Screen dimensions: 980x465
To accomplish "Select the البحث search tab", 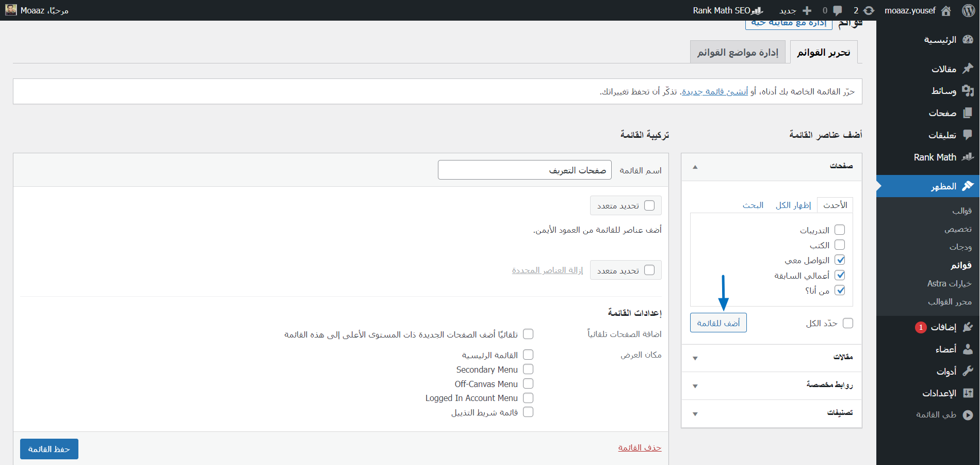I will pos(753,205).
